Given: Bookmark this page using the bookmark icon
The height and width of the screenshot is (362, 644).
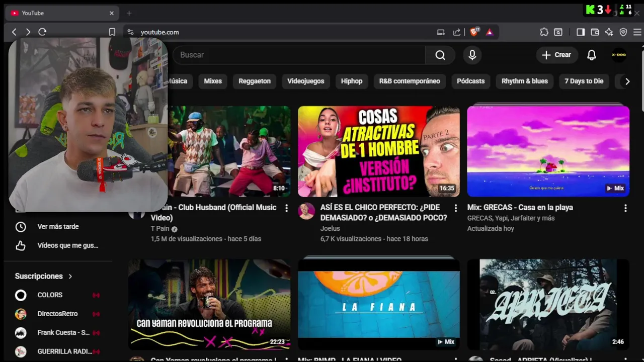Looking at the screenshot, I should click(x=112, y=32).
